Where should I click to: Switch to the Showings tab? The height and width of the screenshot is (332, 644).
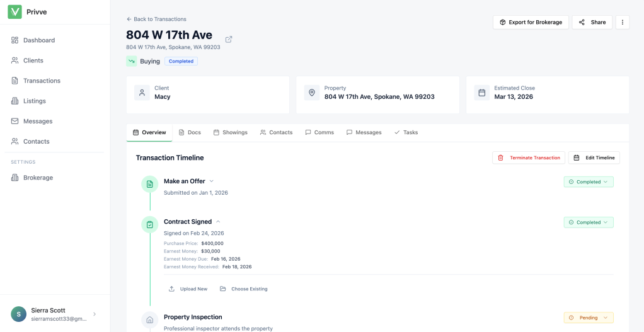pyautogui.click(x=230, y=132)
